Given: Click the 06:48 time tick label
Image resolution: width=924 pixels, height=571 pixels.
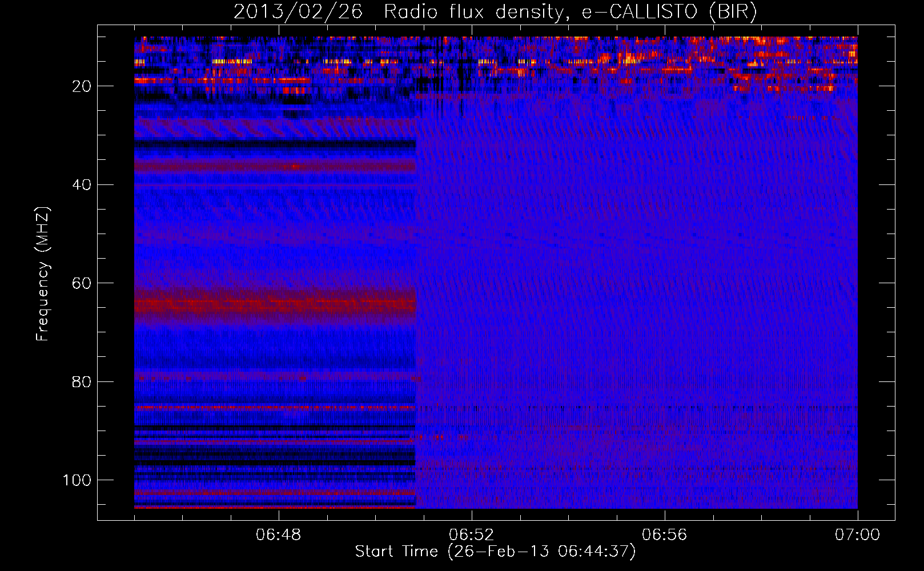Looking at the screenshot, I should tap(278, 535).
